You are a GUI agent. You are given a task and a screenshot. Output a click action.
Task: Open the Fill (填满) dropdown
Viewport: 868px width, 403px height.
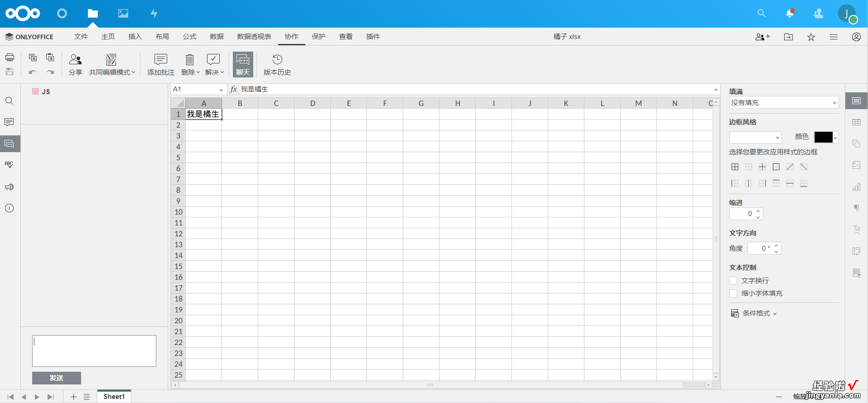click(784, 103)
